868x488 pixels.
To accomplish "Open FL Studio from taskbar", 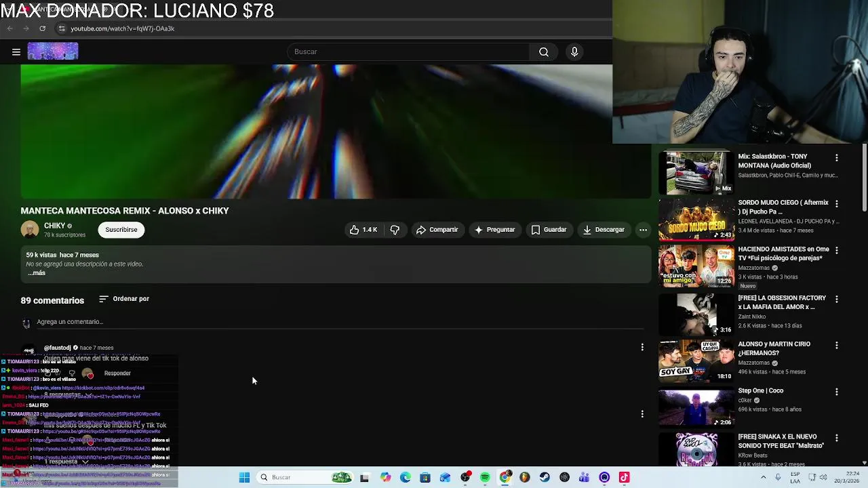I will click(x=524, y=477).
